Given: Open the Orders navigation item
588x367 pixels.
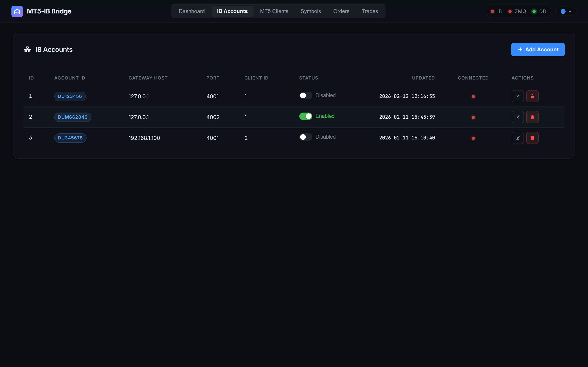Looking at the screenshot, I should [341, 11].
